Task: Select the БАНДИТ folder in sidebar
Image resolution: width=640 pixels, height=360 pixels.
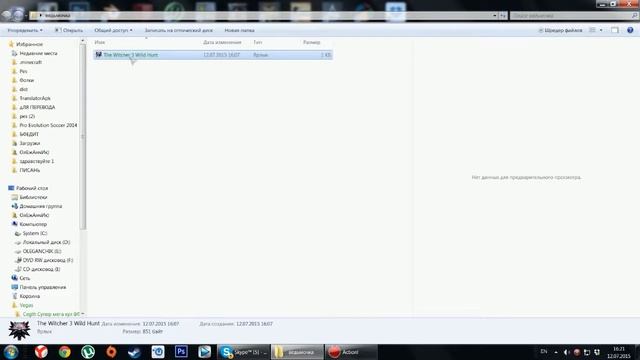Action: tap(29, 134)
